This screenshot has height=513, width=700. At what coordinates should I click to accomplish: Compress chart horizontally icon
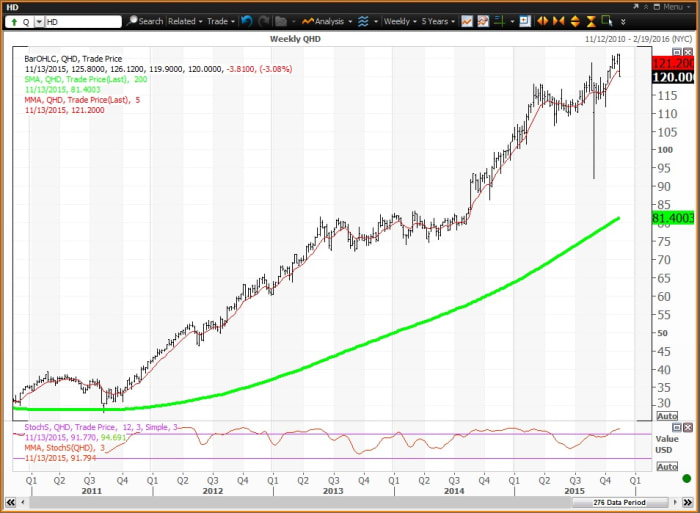557,20
